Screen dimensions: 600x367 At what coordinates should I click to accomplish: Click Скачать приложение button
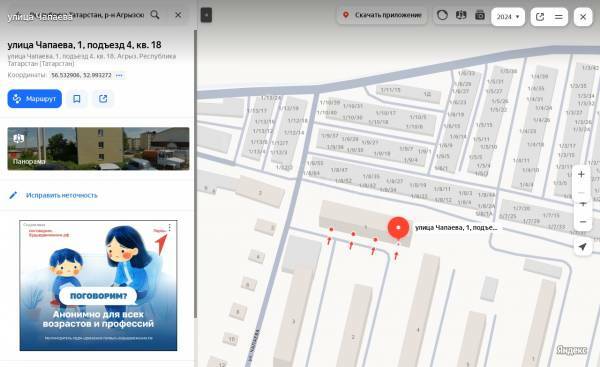tap(383, 15)
